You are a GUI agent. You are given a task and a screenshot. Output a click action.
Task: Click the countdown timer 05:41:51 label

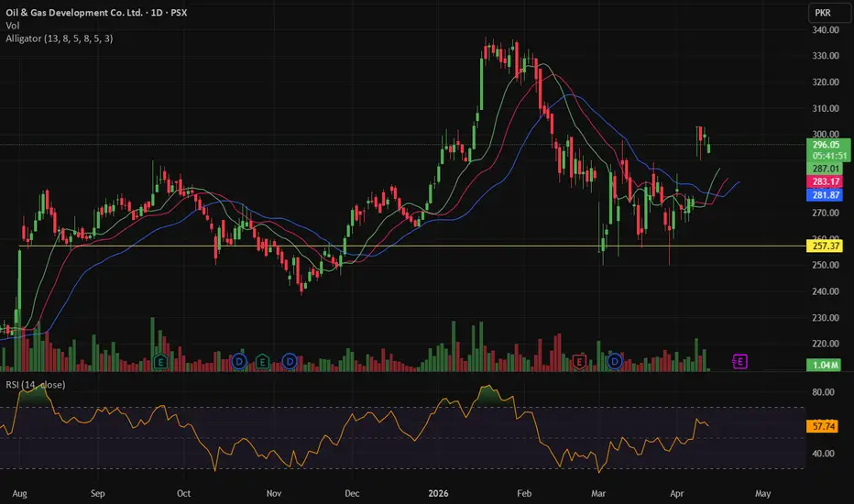pyautogui.click(x=829, y=156)
